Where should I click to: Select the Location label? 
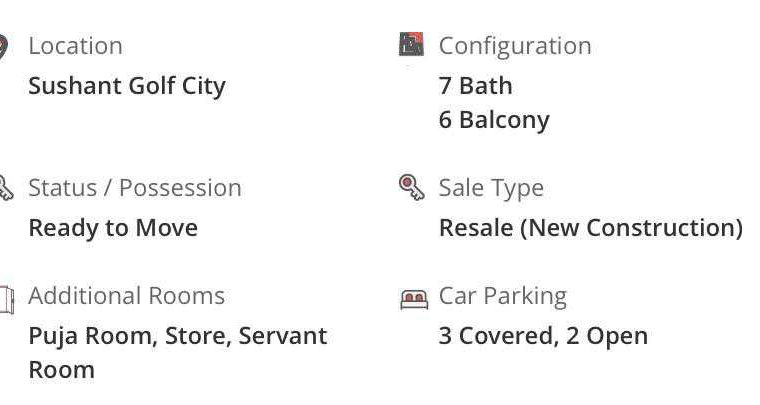(x=75, y=46)
